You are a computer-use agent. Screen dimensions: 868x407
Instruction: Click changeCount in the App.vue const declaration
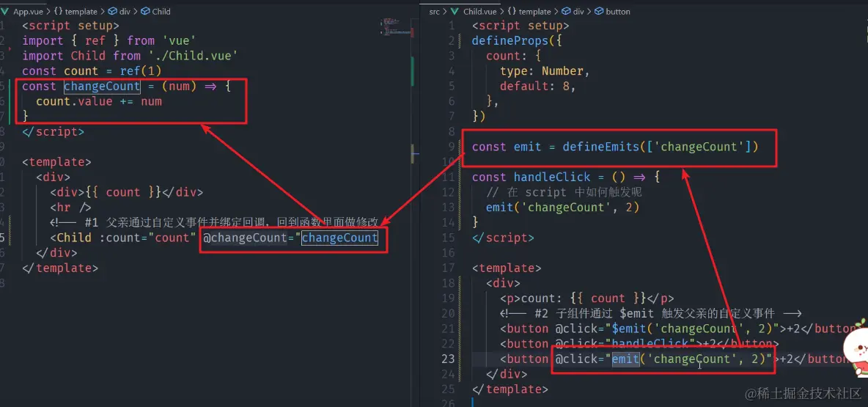click(102, 86)
